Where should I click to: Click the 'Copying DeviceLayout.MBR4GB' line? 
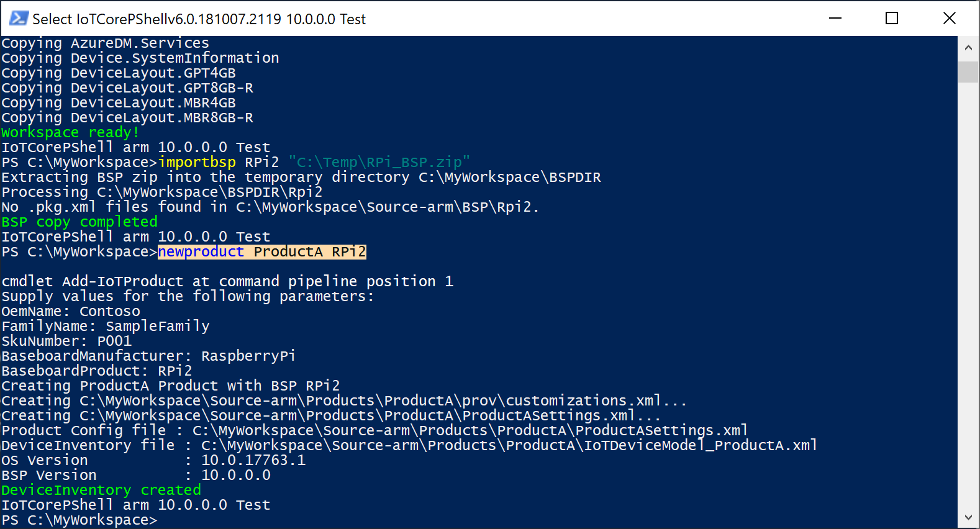click(119, 102)
